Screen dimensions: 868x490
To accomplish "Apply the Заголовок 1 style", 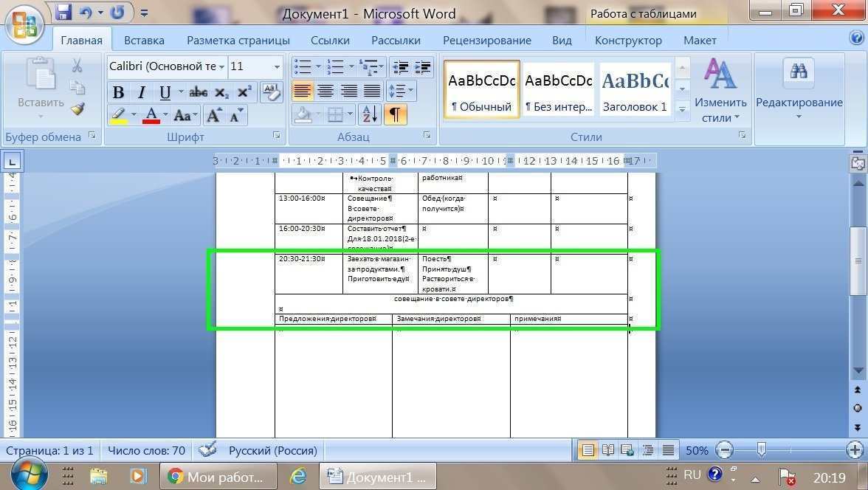I will coord(634,89).
